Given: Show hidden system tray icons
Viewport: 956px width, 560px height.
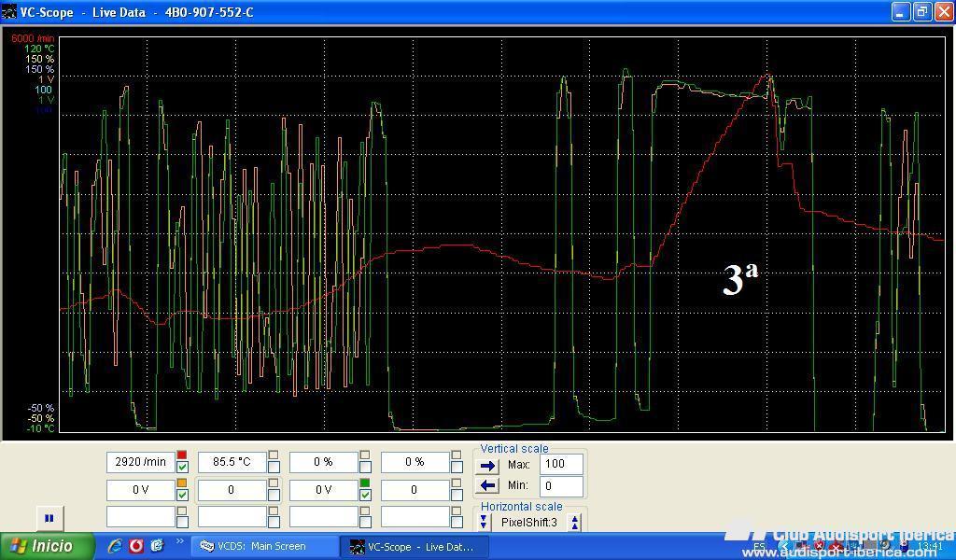Looking at the screenshot, I should pos(784,547).
